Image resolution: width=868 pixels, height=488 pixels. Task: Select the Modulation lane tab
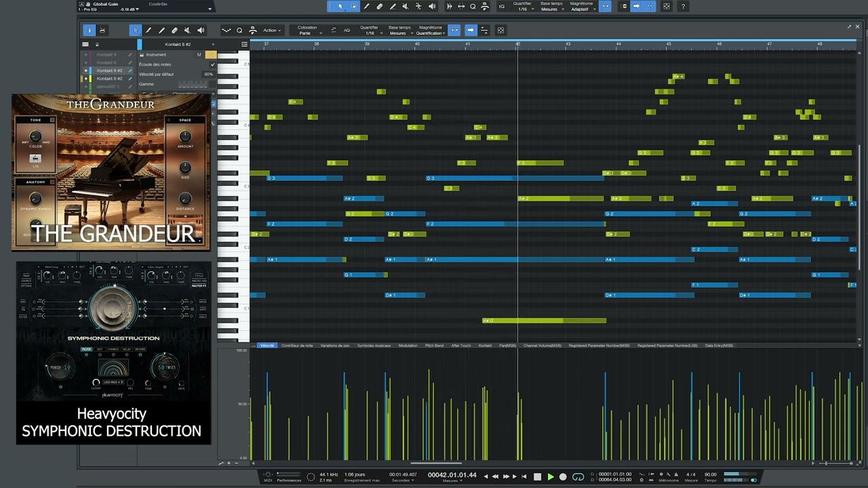pos(408,346)
